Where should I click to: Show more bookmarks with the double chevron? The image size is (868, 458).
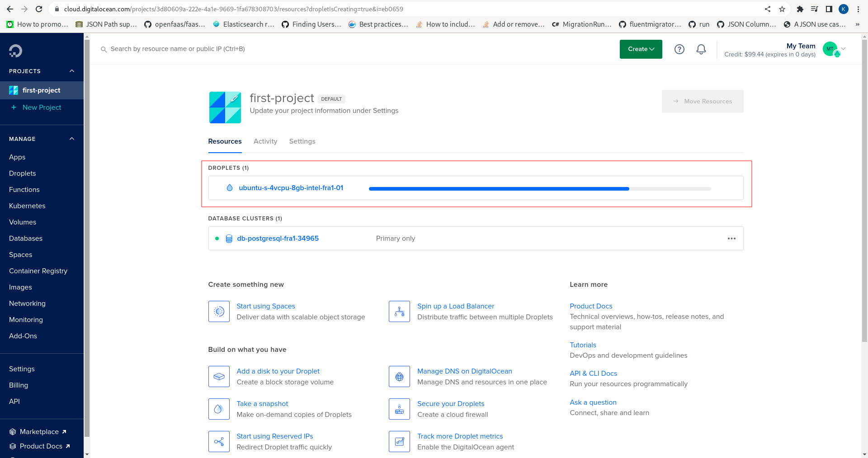tap(858, 24)
